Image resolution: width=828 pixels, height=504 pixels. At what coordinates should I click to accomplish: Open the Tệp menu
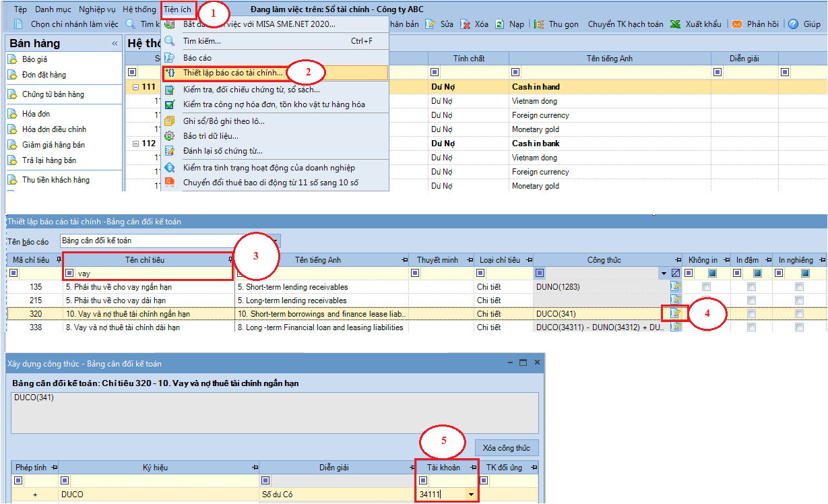21,10
